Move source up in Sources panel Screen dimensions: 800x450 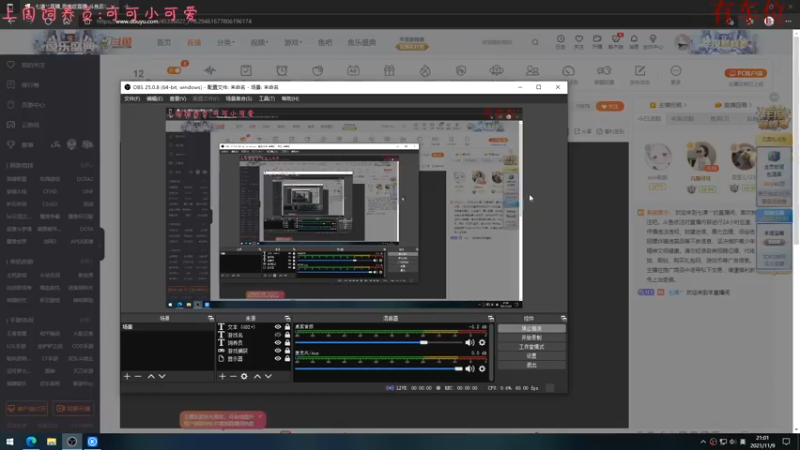[x=257, y=377]
